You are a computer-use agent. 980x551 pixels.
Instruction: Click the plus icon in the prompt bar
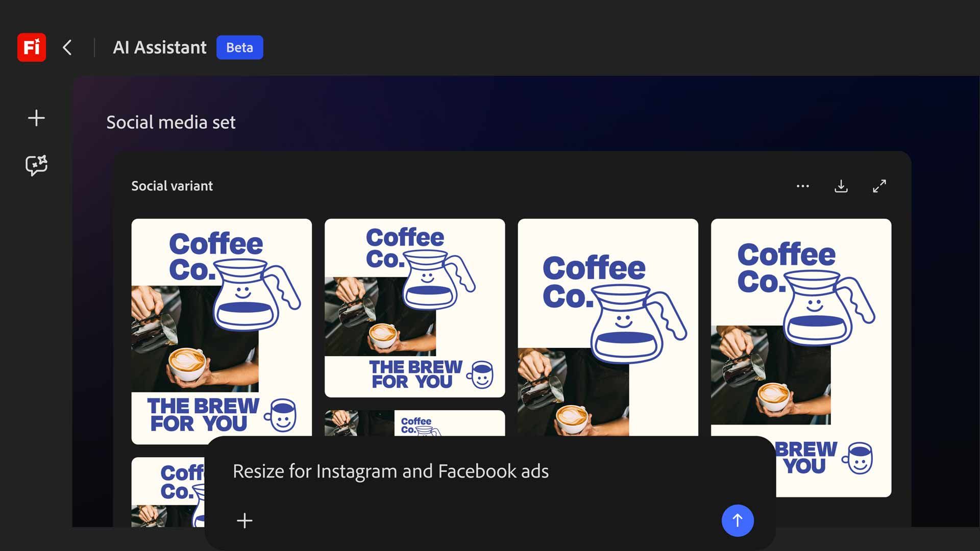pyautogui.click(x=244, y=521)
